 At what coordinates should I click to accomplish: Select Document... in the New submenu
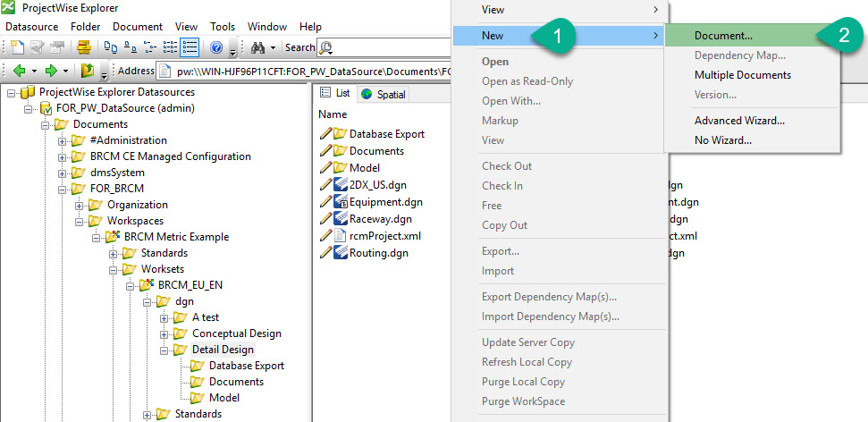[753, 36]
